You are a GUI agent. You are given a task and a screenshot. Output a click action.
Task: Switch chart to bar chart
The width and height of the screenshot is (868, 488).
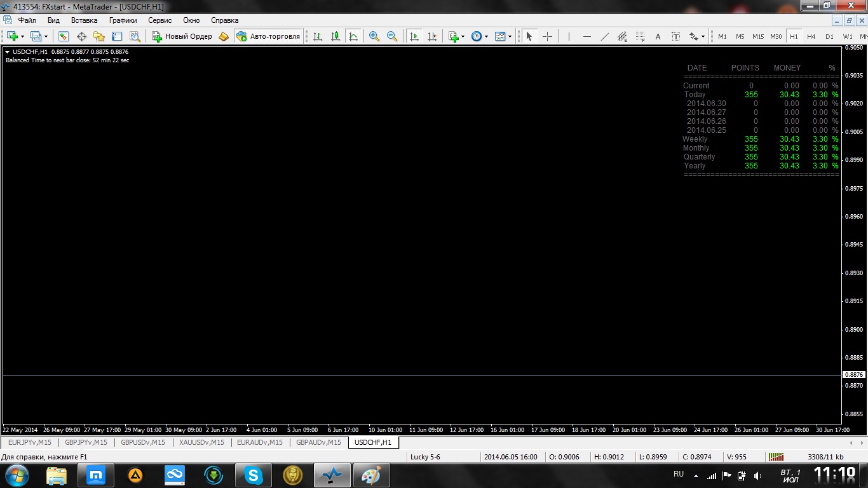coord(318,36)
